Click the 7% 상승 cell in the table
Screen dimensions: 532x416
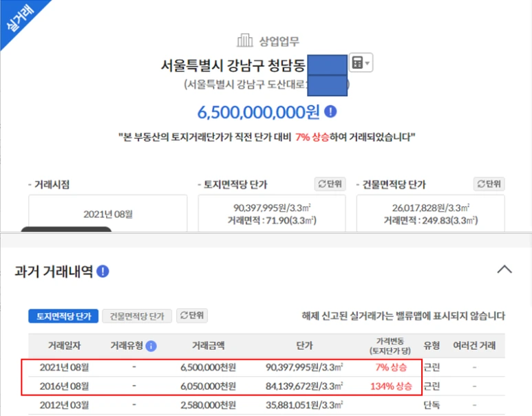click(x=391, y=367)
